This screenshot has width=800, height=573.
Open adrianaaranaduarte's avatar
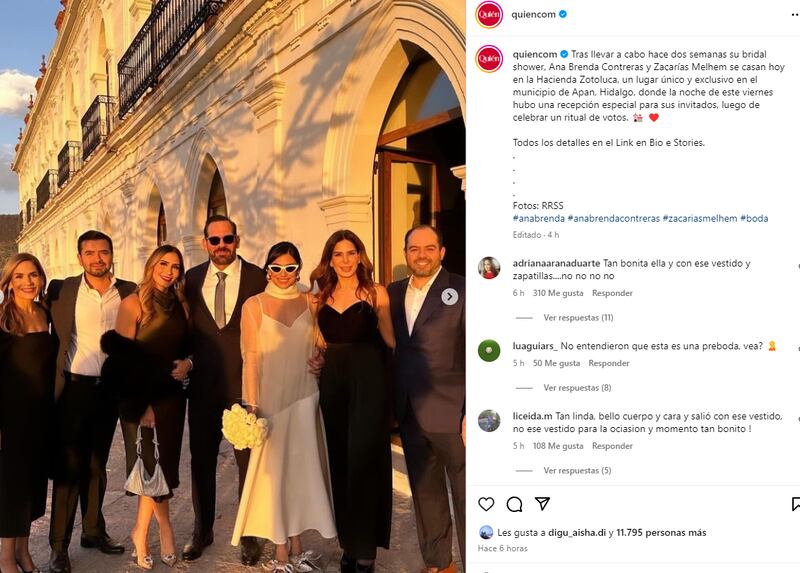pos(489,268)
